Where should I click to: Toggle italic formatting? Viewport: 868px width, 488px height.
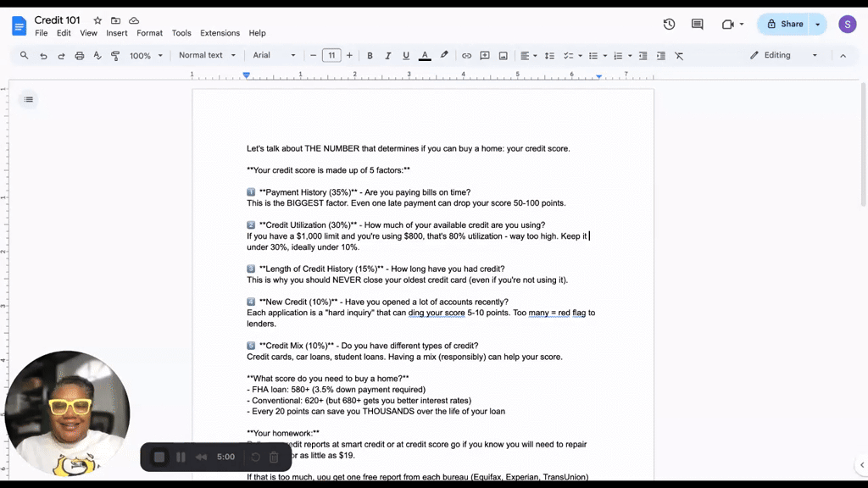click(388, 56)
